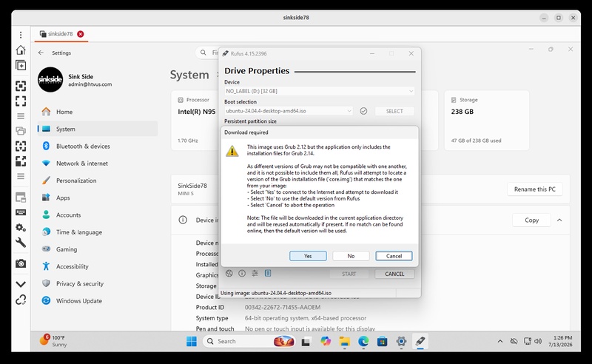Open Personalization settings

[98, 181]
